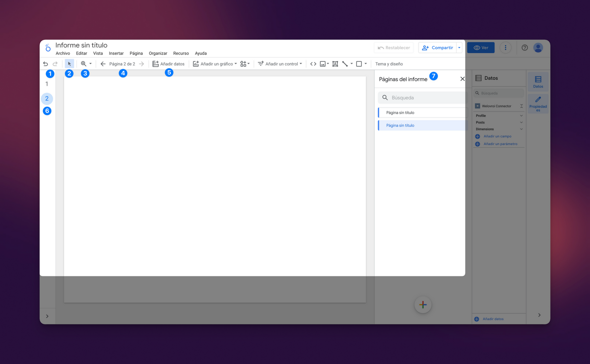Open the zoom magnifier tool
Screen dimensions: 590x364
click(83, 64)
